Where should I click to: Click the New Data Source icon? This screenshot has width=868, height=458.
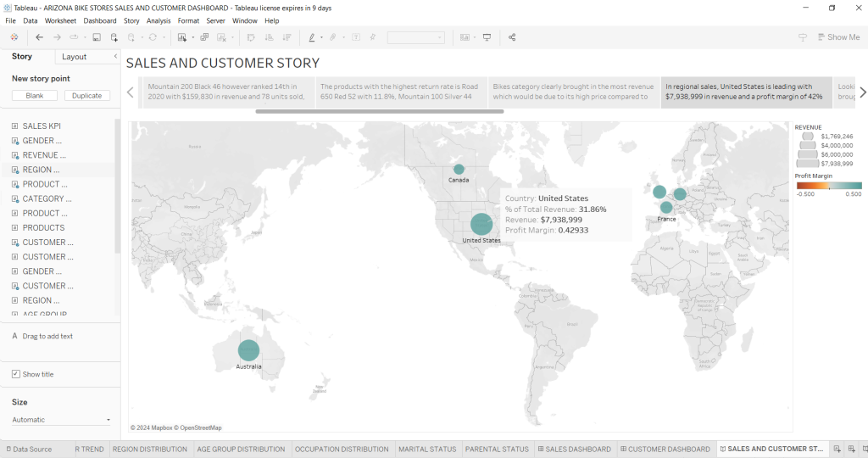(114, 37)
